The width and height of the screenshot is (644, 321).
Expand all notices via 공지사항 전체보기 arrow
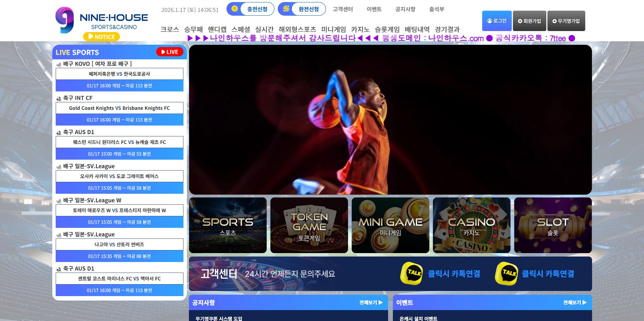pyautogui.click(x=380, y=303)
